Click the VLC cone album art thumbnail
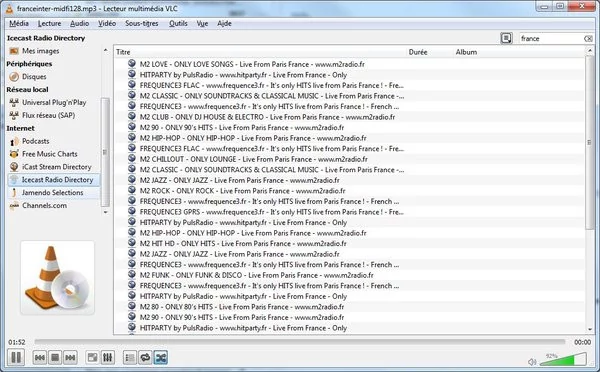This screenshot has width=600, height=372. 57,278
